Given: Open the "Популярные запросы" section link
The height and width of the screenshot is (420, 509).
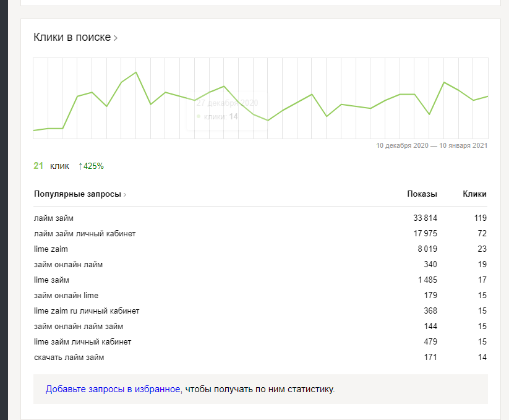Looking at the screenshot, I should pyautogui.click(x=77, y=194).
